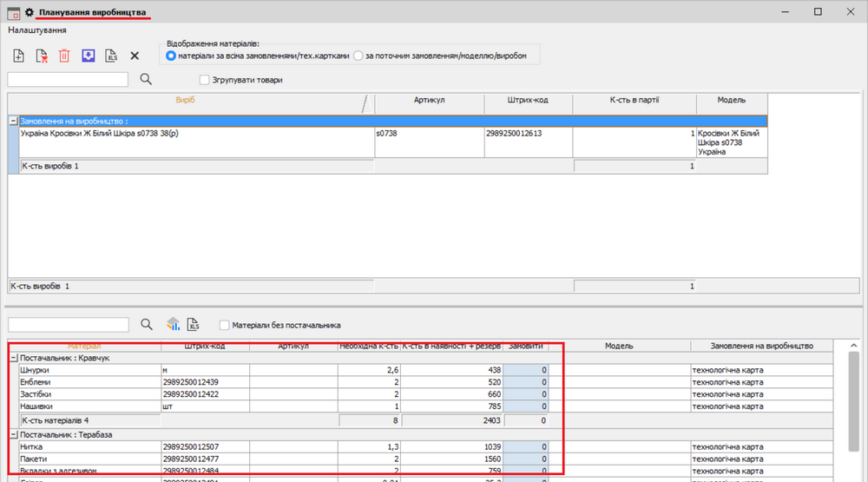Click the add new document icon

pos(19,56)
